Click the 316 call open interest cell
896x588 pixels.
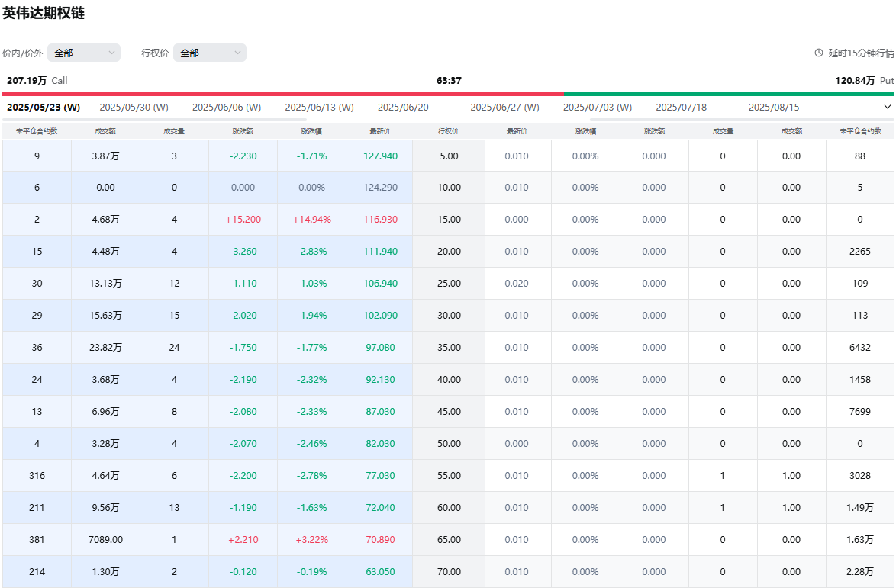[x=37, y=476]
